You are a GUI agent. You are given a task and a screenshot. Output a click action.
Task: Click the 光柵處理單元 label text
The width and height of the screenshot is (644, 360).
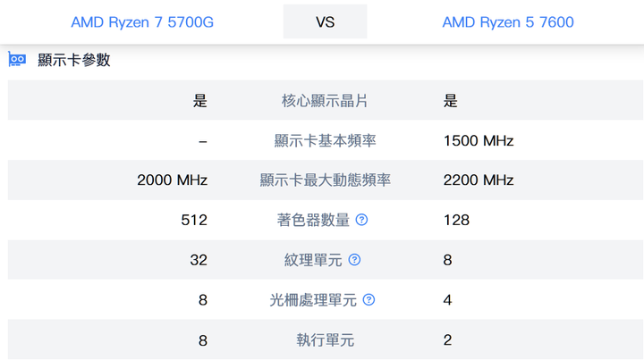(313, 300)
